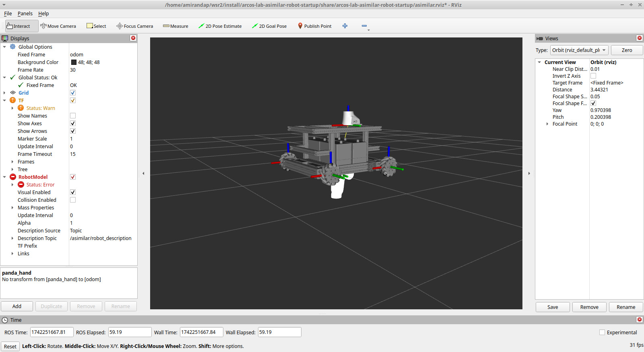The width and height of the screenshot is (644, 352).
Task: Expand the Frames tree item
Action: pos(12,162)
